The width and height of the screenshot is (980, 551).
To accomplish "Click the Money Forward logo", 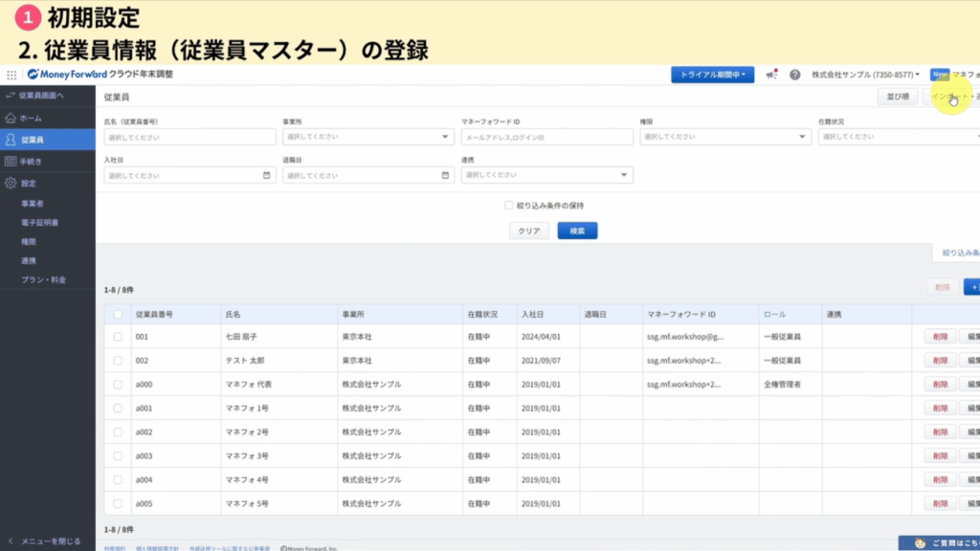I will (67, 75).
